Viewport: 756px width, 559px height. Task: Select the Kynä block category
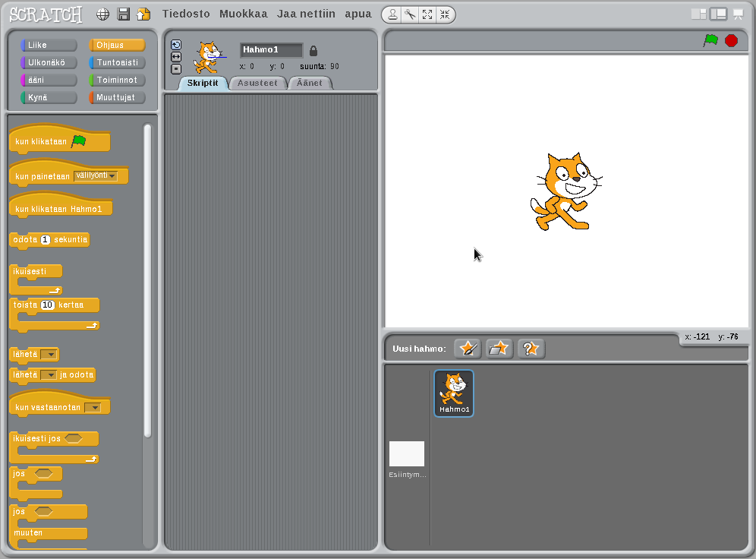[49, 97]
